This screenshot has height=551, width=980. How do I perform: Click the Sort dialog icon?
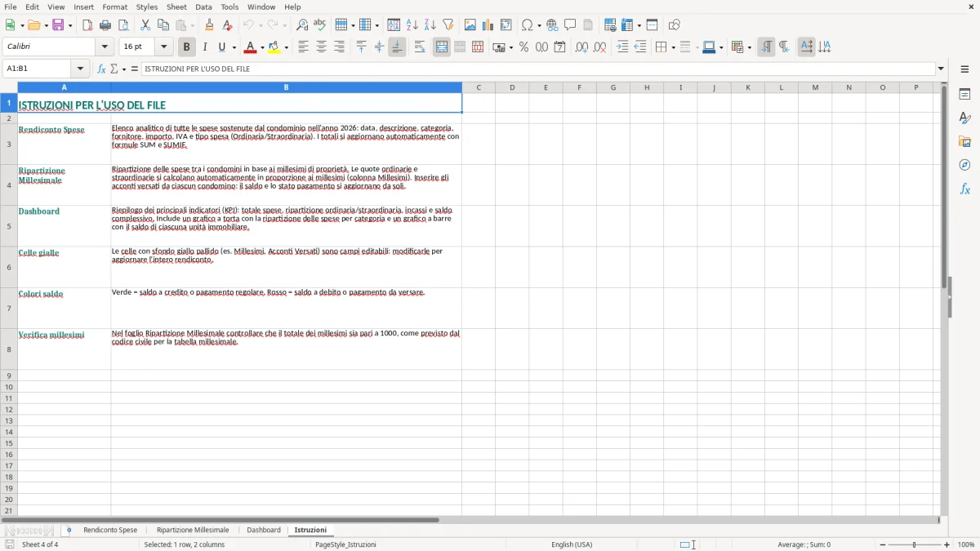394,25
